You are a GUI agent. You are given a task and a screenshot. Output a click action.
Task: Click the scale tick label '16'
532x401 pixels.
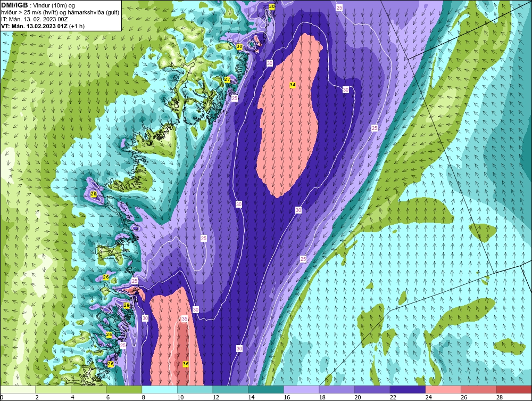[x=287, y=397]
